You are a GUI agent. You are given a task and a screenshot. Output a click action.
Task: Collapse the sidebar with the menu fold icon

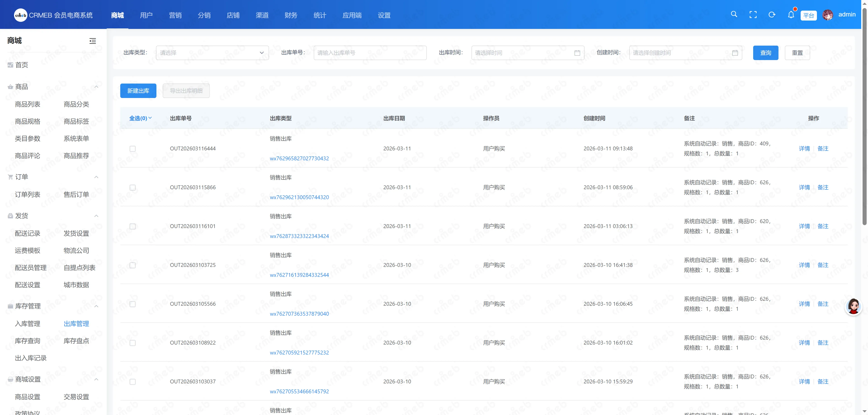[x=93, y=41]
